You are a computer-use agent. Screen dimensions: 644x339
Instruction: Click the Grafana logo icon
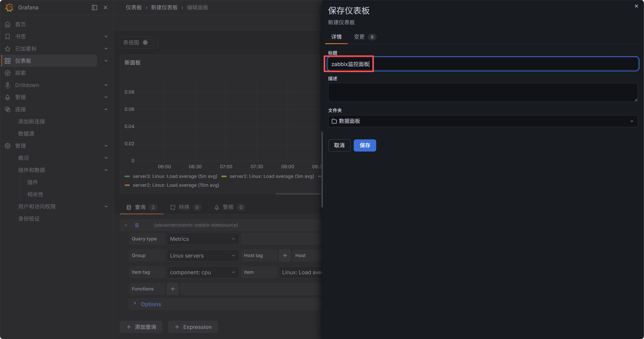click(x=9, y=7)
